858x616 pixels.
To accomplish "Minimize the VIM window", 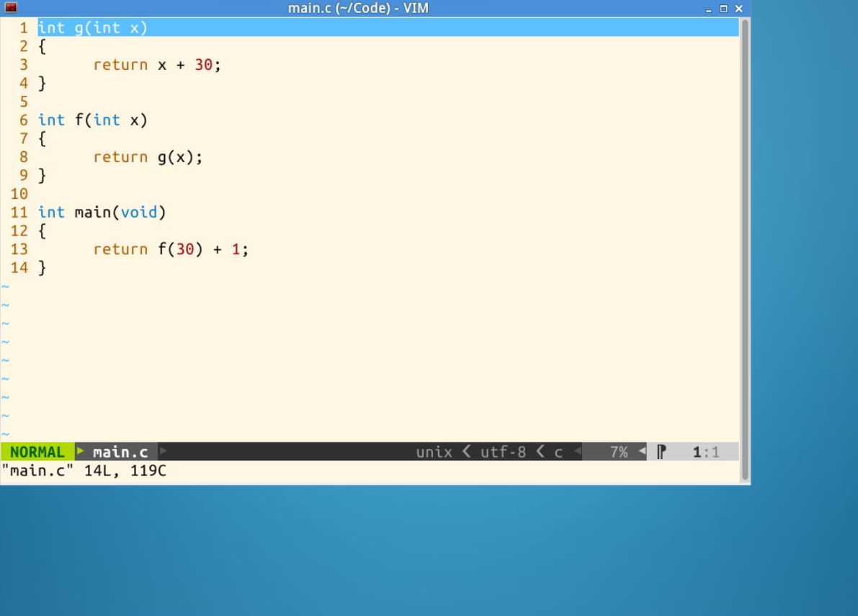I will click(709, 9).
